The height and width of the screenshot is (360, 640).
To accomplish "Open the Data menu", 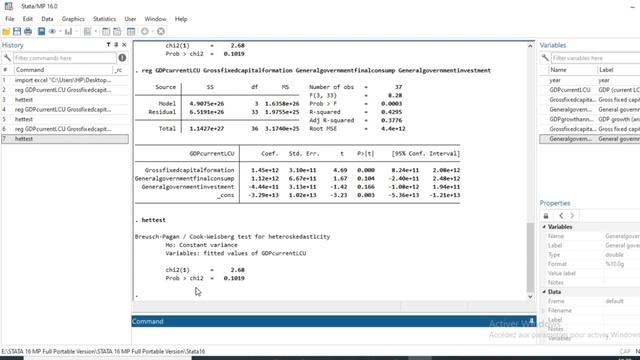I will click(47, 19).
